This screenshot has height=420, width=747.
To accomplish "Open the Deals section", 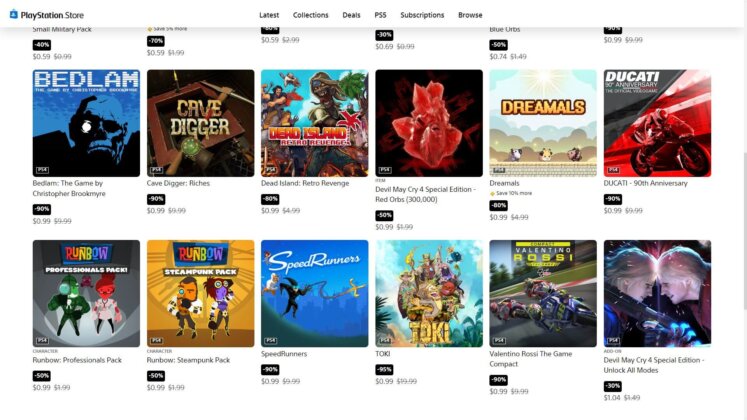I will (351, 15).
